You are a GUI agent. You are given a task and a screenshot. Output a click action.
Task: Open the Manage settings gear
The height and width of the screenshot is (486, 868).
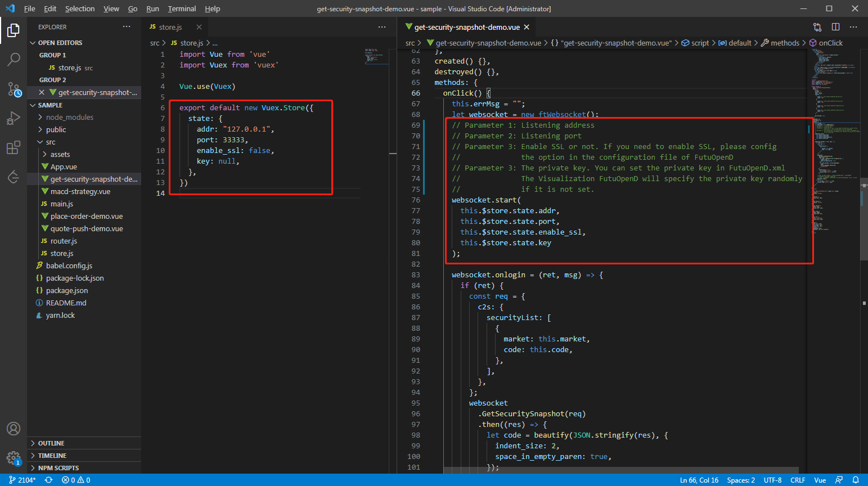(x=14, y=458)
